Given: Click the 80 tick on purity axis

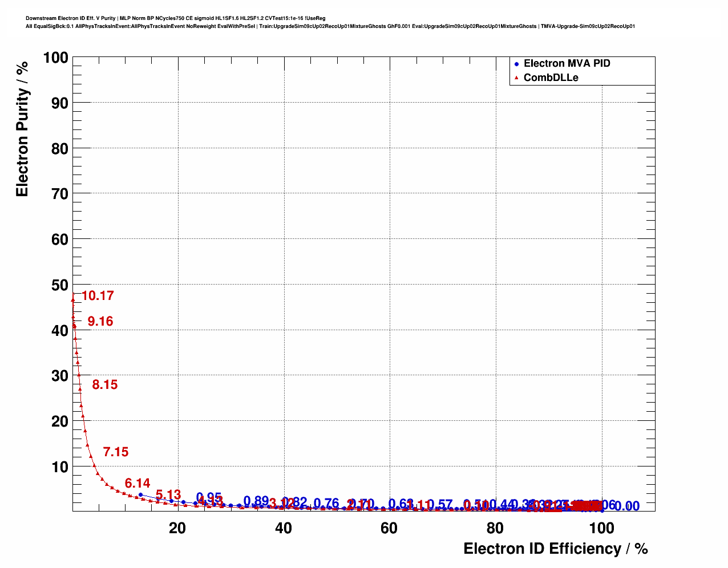Looking at the screenshot, I should [x=60, y=149].
